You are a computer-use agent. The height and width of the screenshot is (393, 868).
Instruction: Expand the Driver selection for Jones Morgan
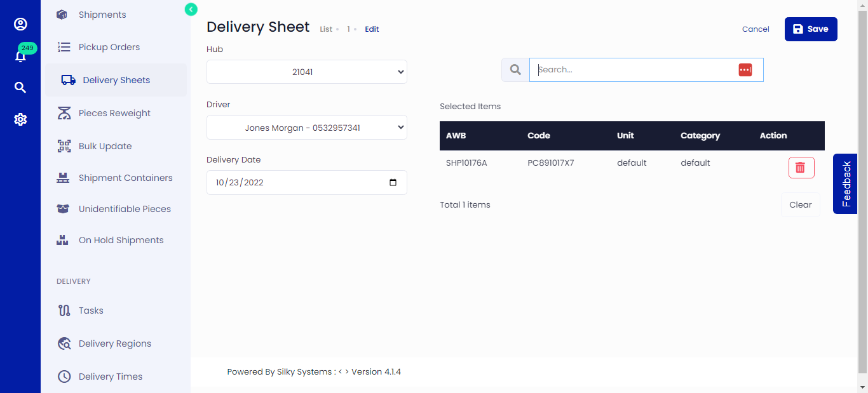306,127
